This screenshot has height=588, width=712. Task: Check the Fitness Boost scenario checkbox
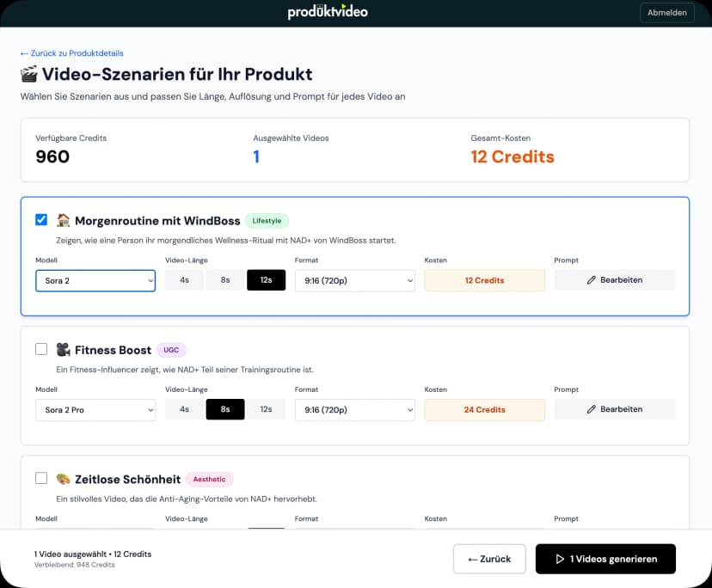click(41, 349)
